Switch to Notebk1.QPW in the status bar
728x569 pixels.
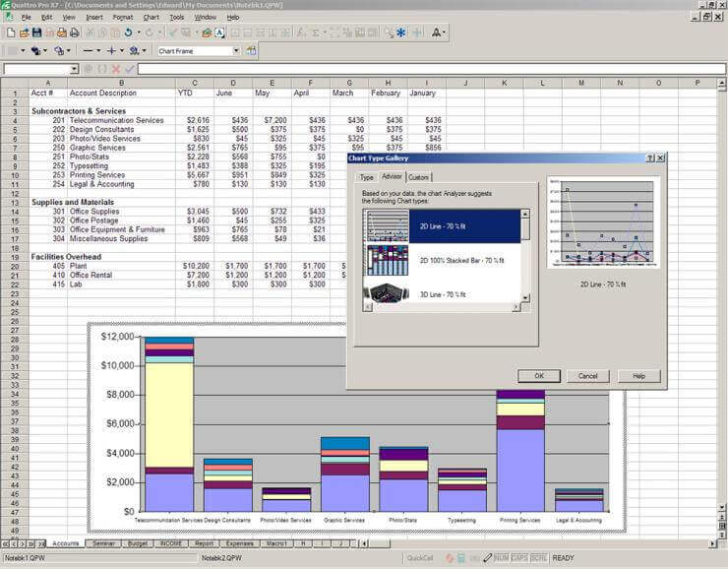25,558
